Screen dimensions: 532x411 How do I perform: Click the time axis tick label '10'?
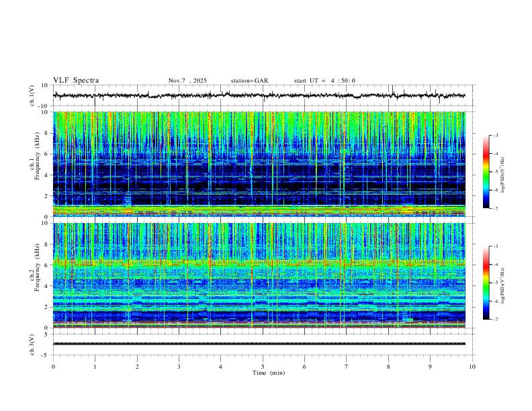pos(472,367)
